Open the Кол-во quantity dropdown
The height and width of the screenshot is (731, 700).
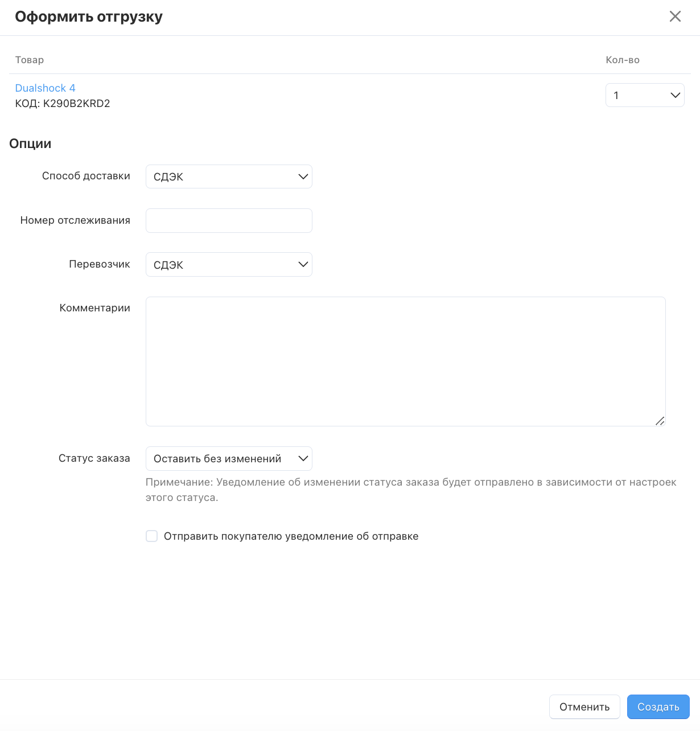coord(644,96)
